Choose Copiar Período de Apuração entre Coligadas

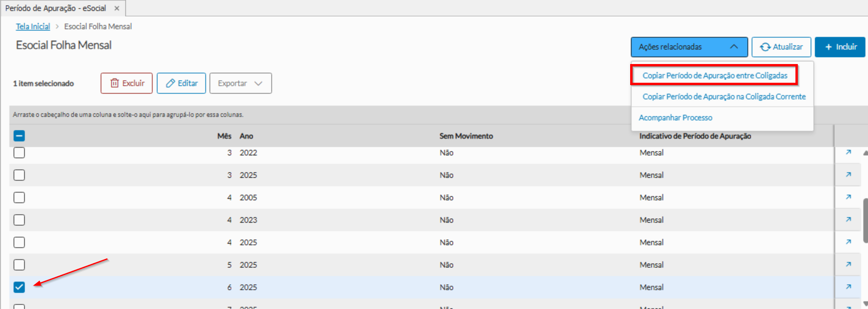(714, 75)
